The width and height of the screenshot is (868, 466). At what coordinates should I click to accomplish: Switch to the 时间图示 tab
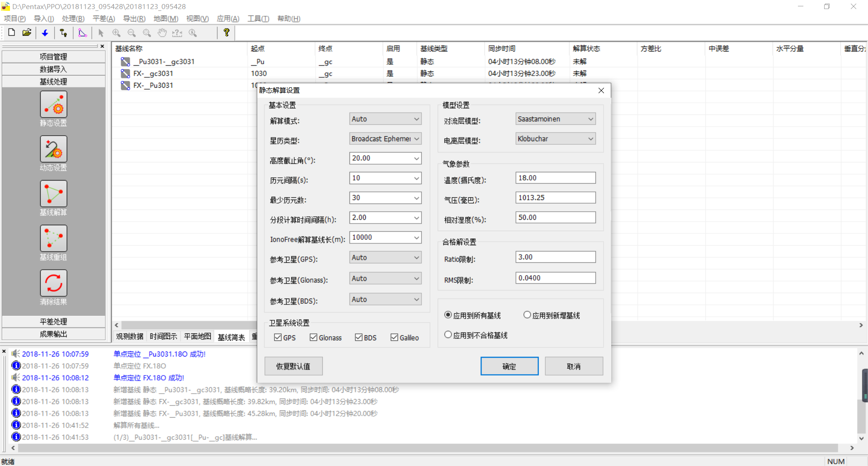(x=163, y=336)
